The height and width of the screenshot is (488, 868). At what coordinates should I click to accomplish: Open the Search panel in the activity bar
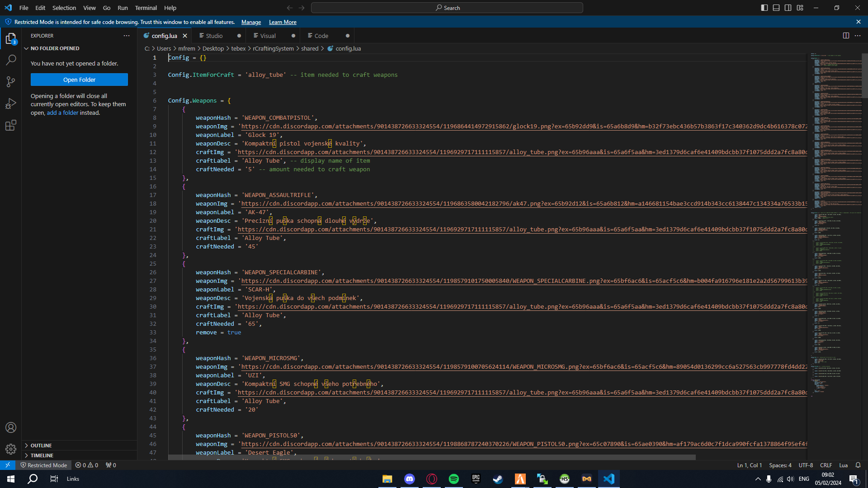tap(11, 60)
